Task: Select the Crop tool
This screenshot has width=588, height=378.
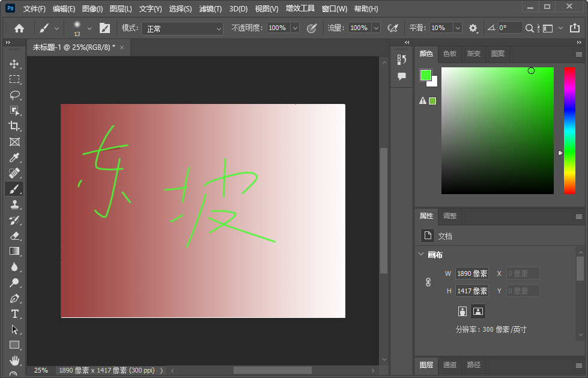Action: [x=14, y=126]
